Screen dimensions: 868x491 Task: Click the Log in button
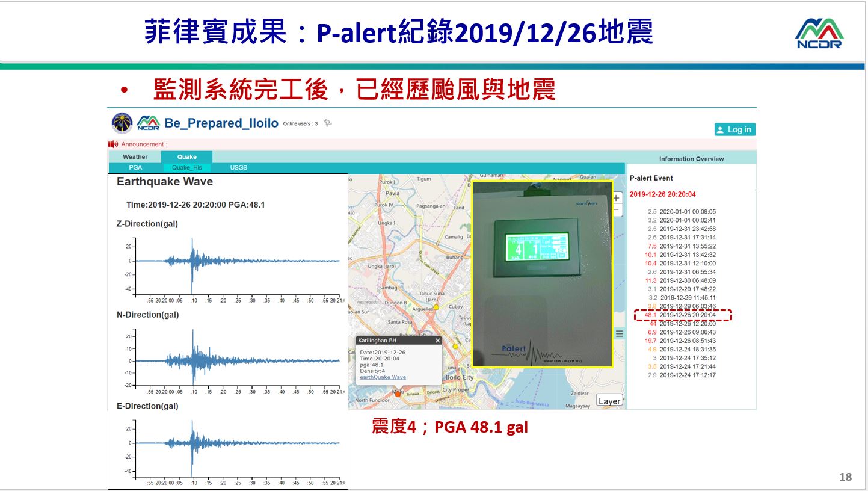(x=735, y=129)
